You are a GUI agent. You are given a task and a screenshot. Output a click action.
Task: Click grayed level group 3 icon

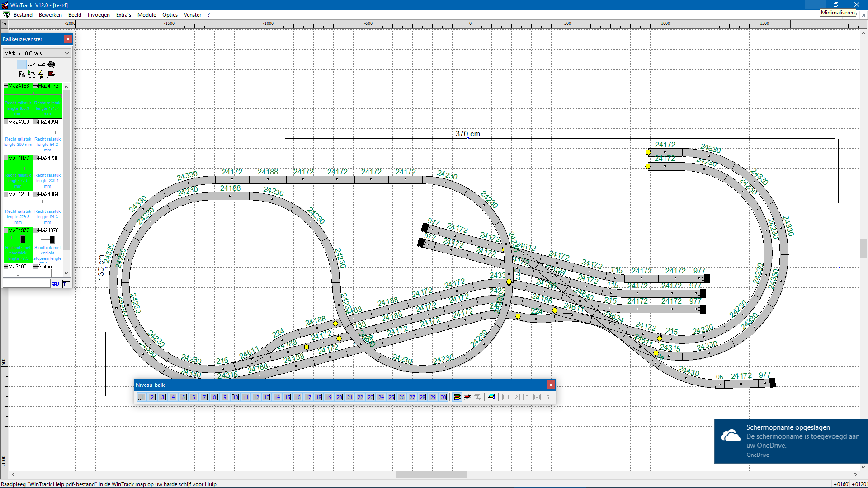pos(527,397)
